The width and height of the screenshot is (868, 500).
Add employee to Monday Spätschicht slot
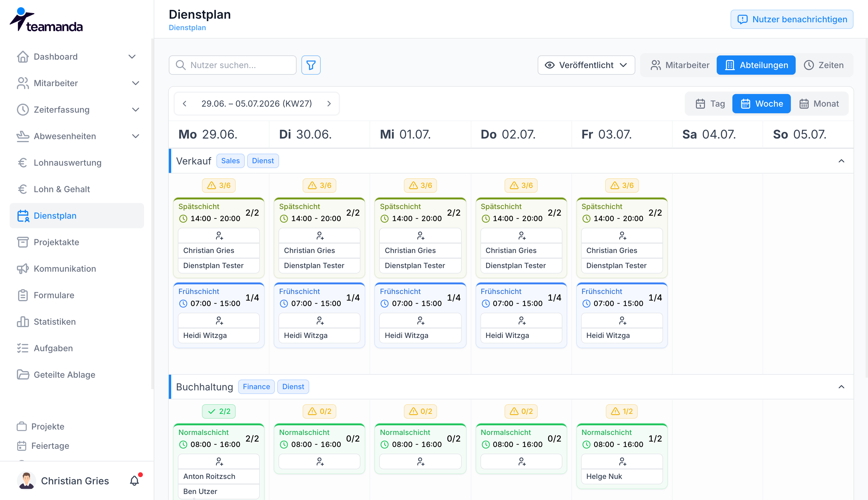(219, 236)
